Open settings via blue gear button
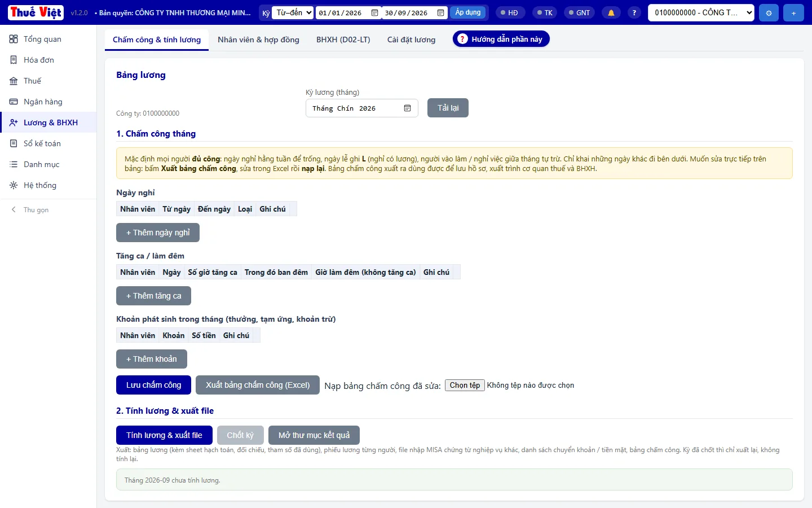The width and height of the screenshot is (812, 508). (769, 12)
